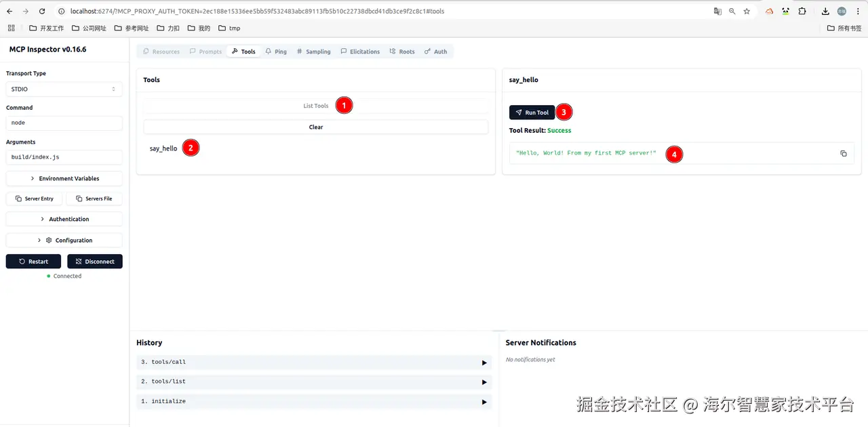
Task: Click the Clear button in Tools panel
Action: tap(315, 127)
